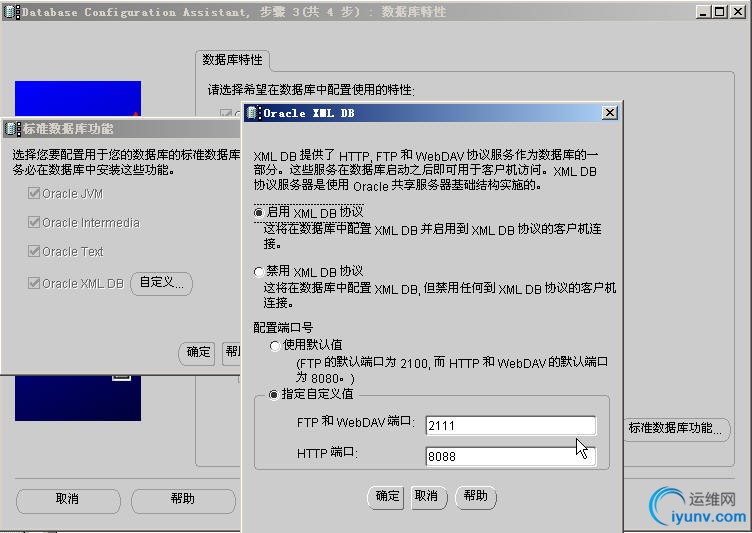Choose the use default port values option
Viewport: 752px width, 533px height.
click(x=275, y=345)
